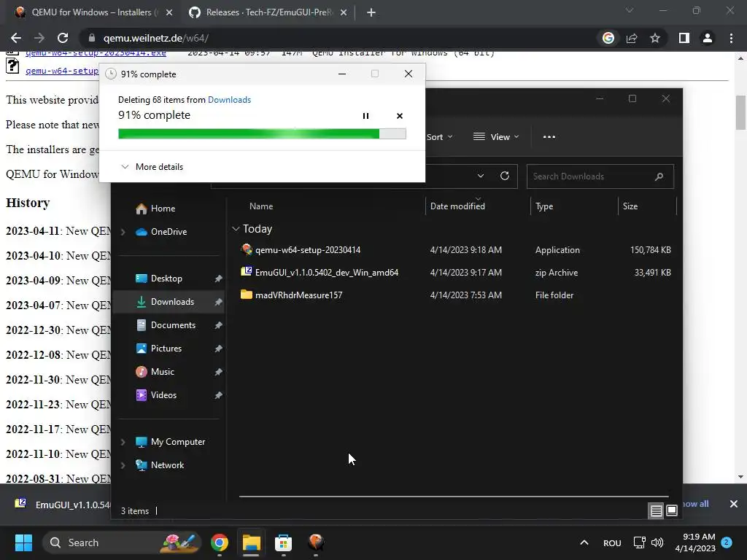This screenshot has height=560, width=747.
Task: Switch to the Releases Tech-FZ/EmuGUI browser tab
Action: [x=267, y=12]
